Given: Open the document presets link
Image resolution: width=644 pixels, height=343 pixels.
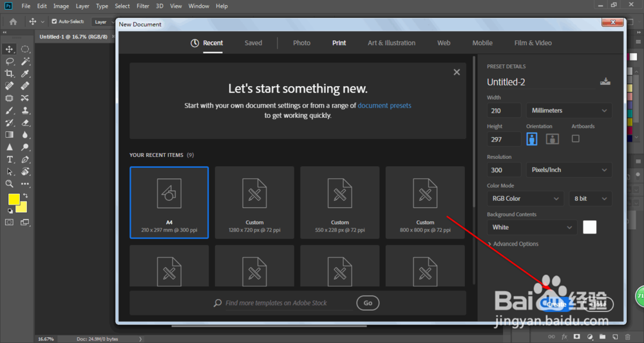Looking at the screenshot, I should click(x=384, y=106).
